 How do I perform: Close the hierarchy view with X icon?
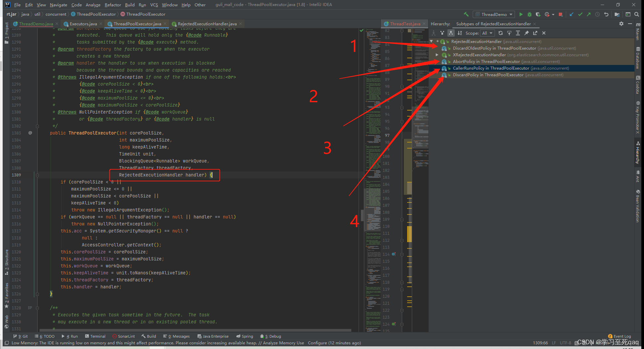coord(544,33)
